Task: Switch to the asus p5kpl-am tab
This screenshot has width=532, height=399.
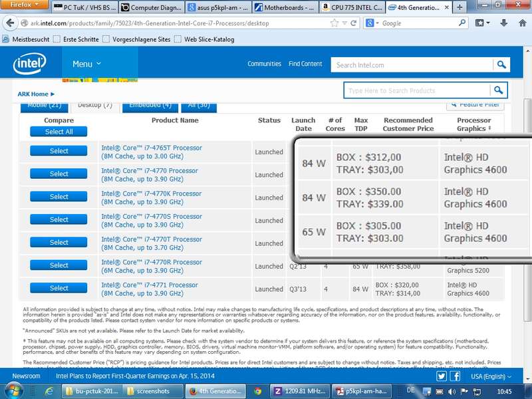Action: click(219, 7)
